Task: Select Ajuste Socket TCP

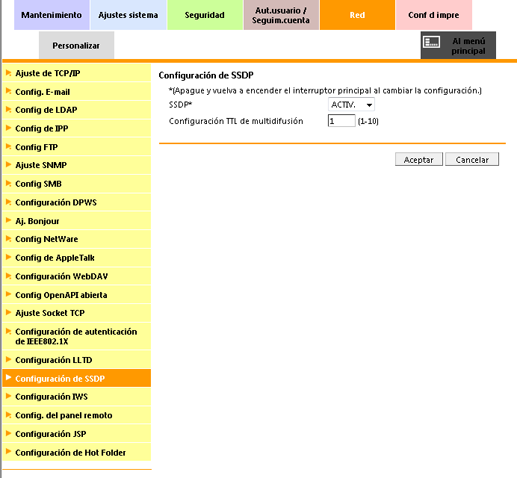Action: tap(77, 313)
